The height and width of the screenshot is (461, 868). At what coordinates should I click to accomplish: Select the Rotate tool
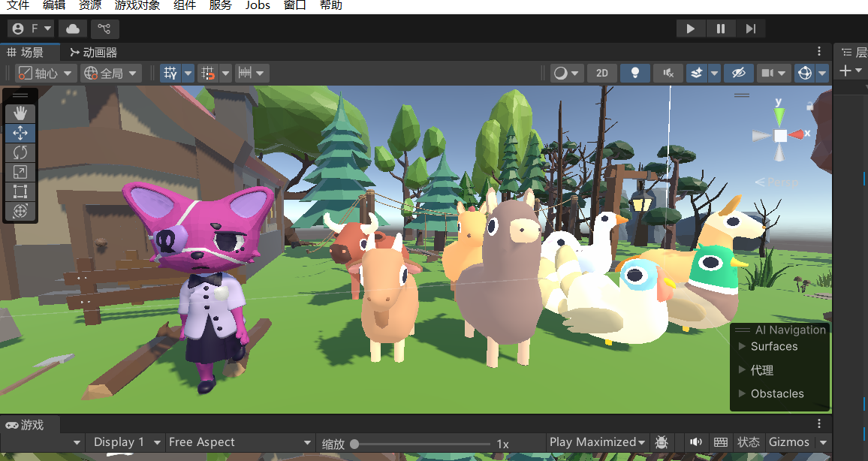pyautogui.click(x=20, y=152)
